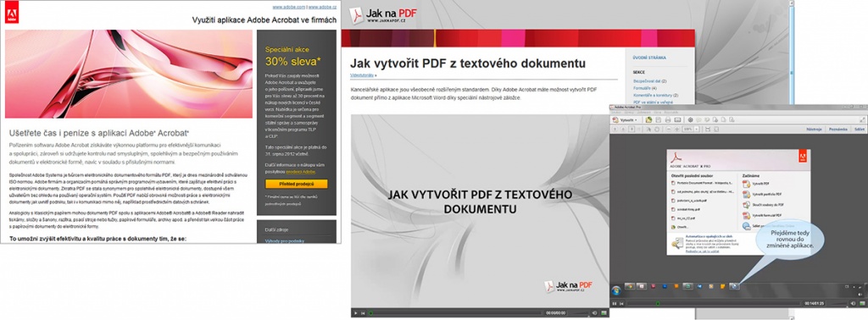Click rewind-to-start in the middle video player
Screen dimensions: 868x320
[x=363, y=313]
